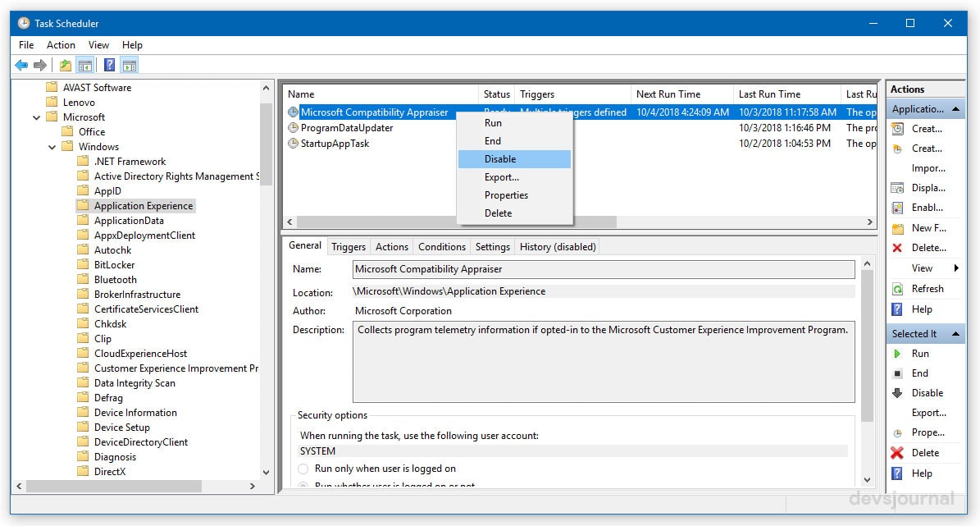Open the Action menu in the menu bar
Screen dimensions: 980x526
click(61, 45)
